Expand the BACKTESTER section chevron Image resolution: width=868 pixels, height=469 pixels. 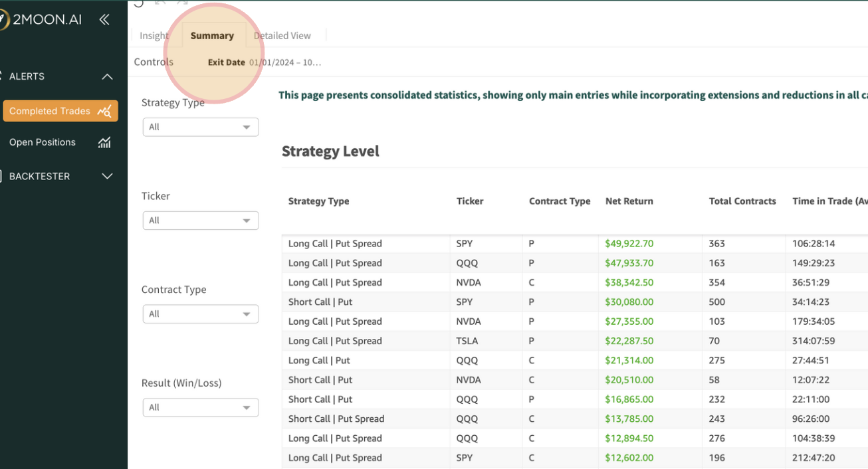(107, 176)
